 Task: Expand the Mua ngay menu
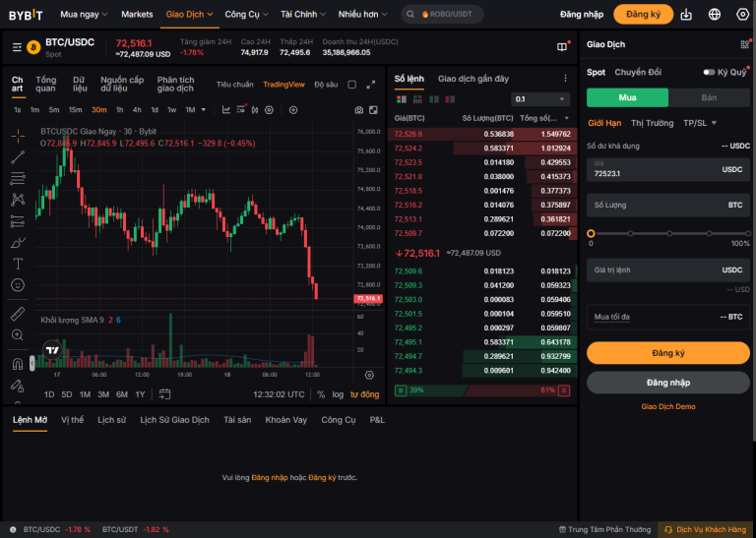84,15
